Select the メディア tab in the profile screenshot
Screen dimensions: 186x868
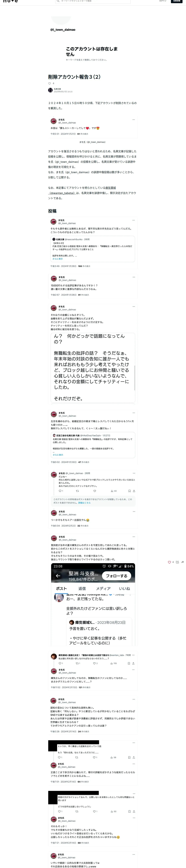[x=103, y=589]
